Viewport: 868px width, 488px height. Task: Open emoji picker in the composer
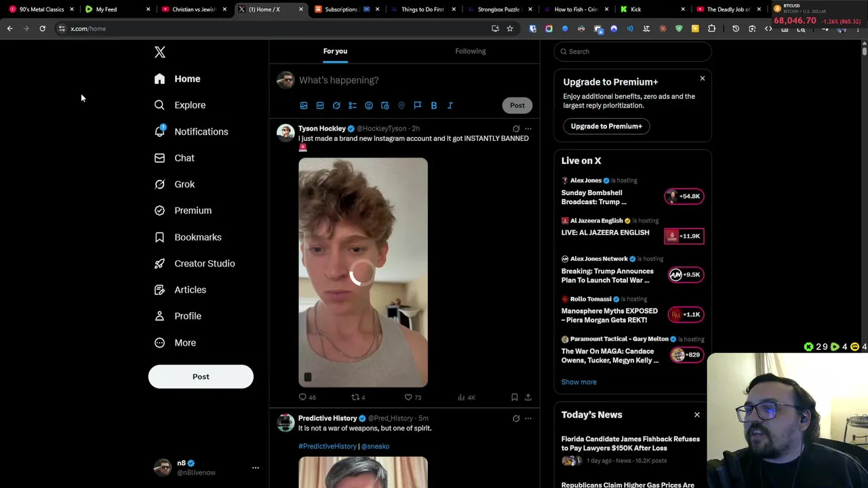369,105
